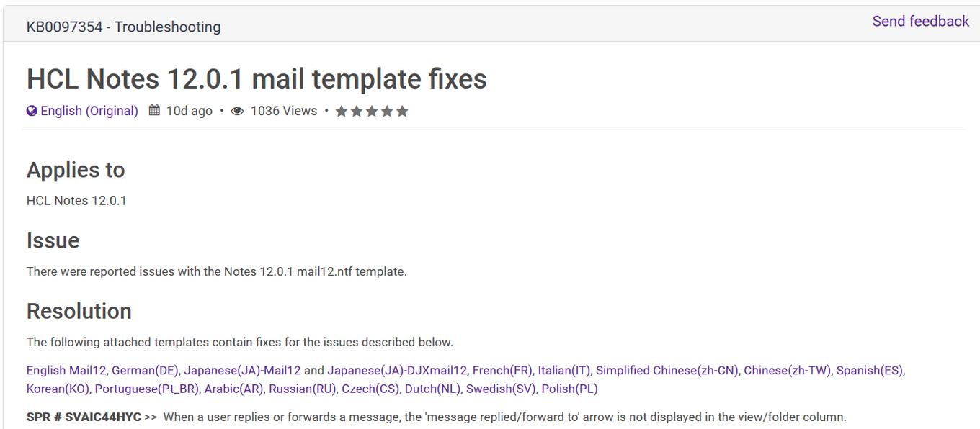
Task: Open the Portuguese(Pt_BR) template link
Action: tap(146, 389)
